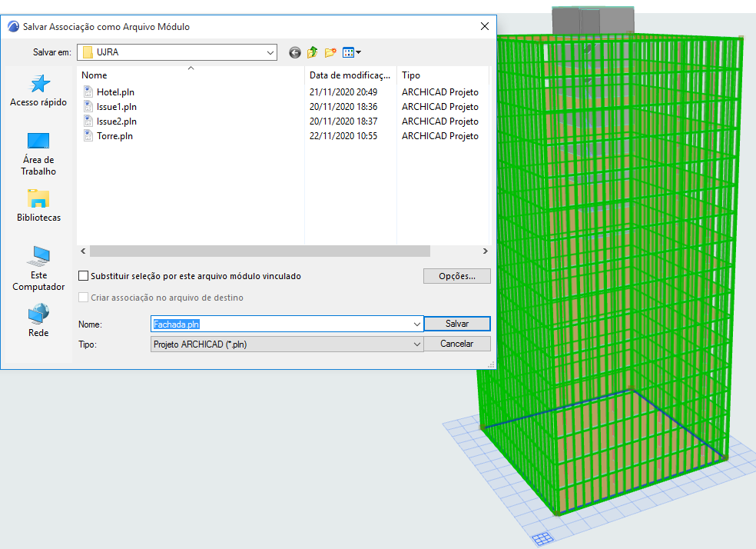Open the view menu icon
Image resolution: width=756 pixels, height=549 pixels.
351,52
